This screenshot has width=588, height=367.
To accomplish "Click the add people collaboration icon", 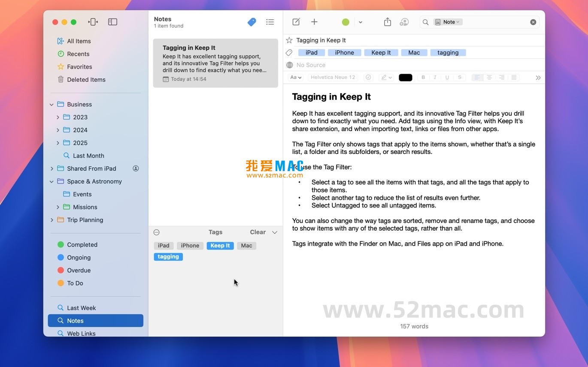I will coord(404,21).
